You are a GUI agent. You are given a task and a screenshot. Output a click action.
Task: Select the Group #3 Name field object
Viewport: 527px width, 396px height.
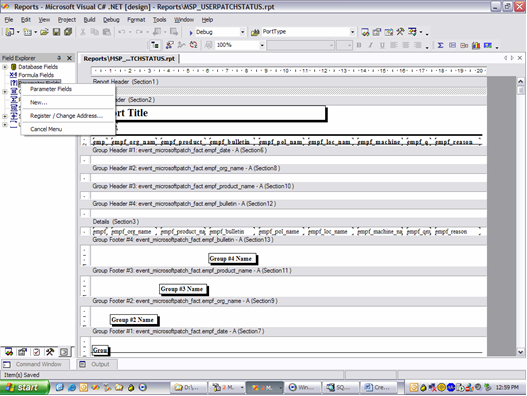(x=183, y=289)
